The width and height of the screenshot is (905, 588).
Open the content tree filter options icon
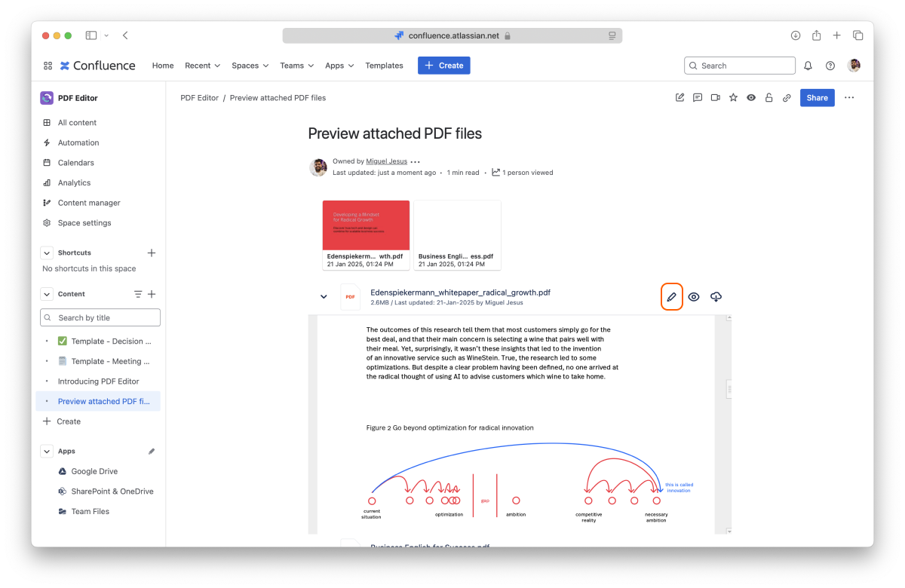click(x=137, y=294)
